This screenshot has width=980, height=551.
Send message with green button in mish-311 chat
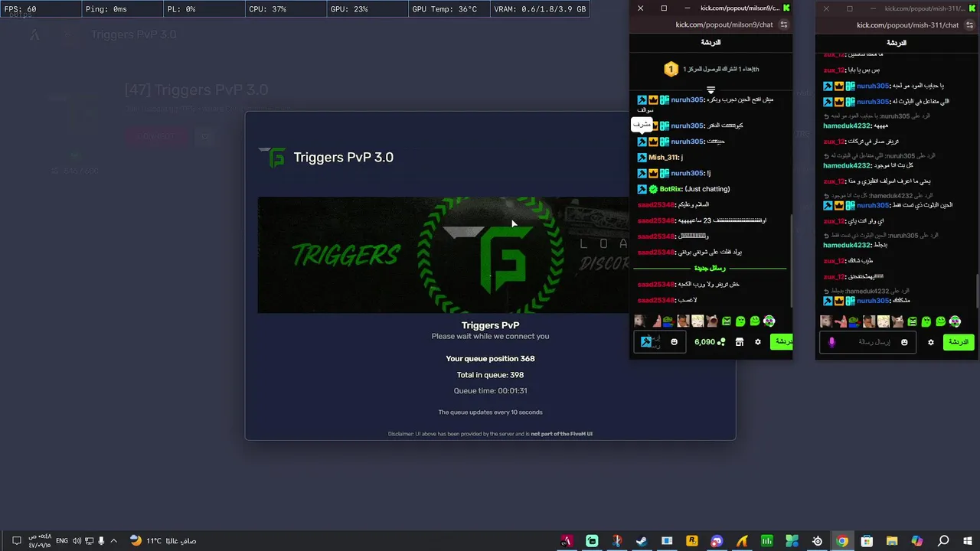coord(959,342)
